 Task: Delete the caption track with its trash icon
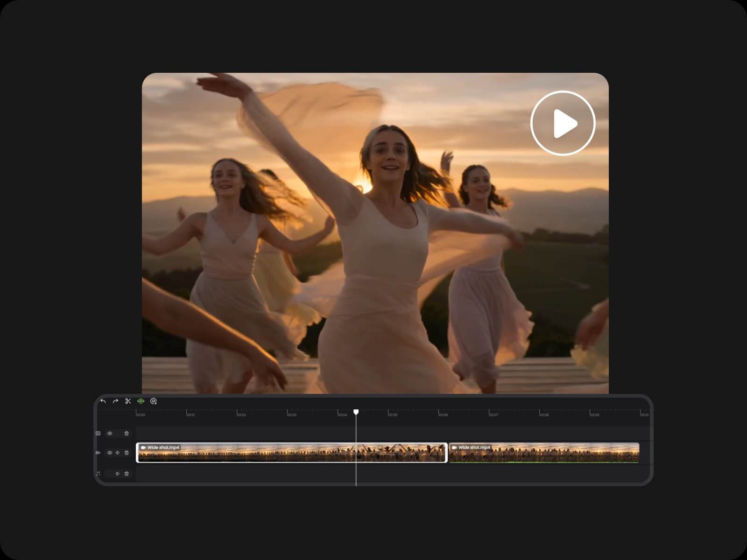(127, 434)
